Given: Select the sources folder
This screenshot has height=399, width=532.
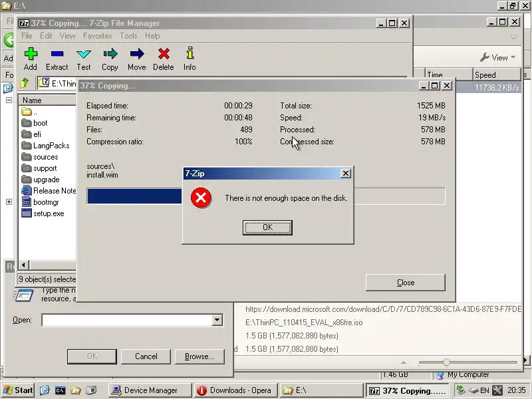Looking at the screenshot, I should tap(40, 157).
